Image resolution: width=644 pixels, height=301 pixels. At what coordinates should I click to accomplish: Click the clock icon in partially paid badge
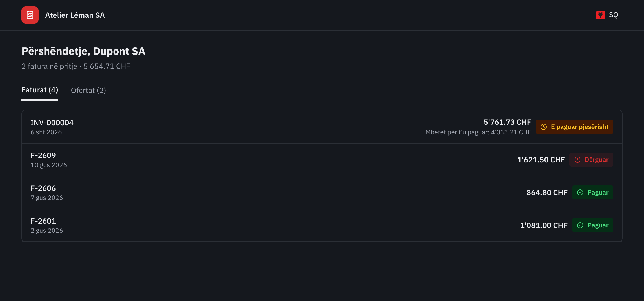pyautogui.click(x=544, y=127)
